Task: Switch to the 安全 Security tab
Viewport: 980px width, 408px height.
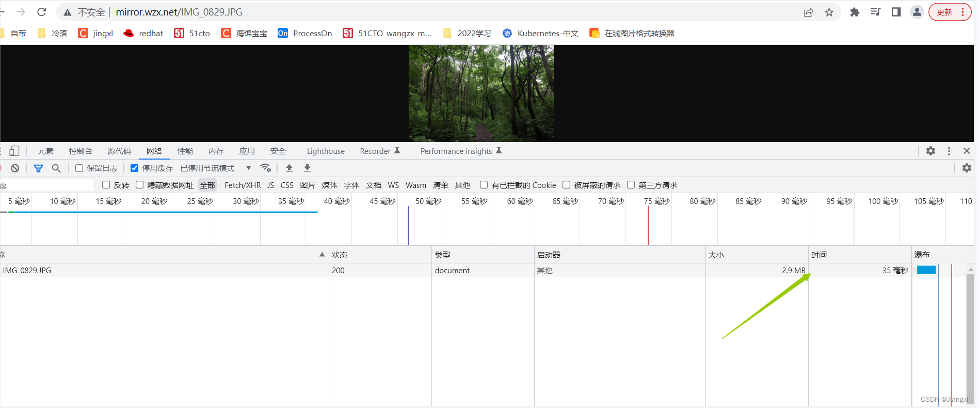Action: tap(278, 151)
